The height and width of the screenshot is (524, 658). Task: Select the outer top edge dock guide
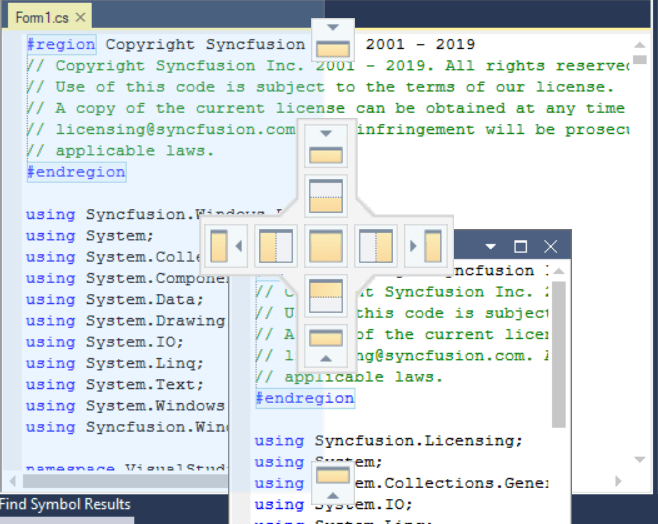click(333, 40)
